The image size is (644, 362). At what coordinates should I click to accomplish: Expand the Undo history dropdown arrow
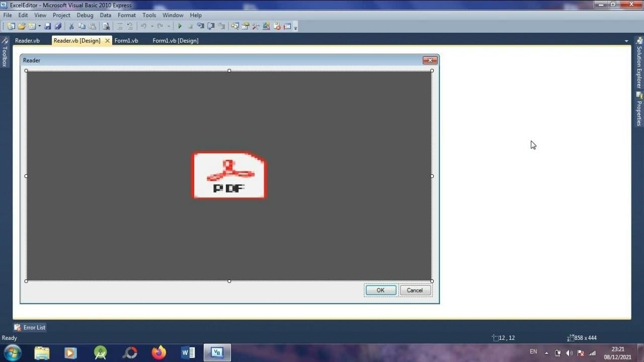point(151,26)
